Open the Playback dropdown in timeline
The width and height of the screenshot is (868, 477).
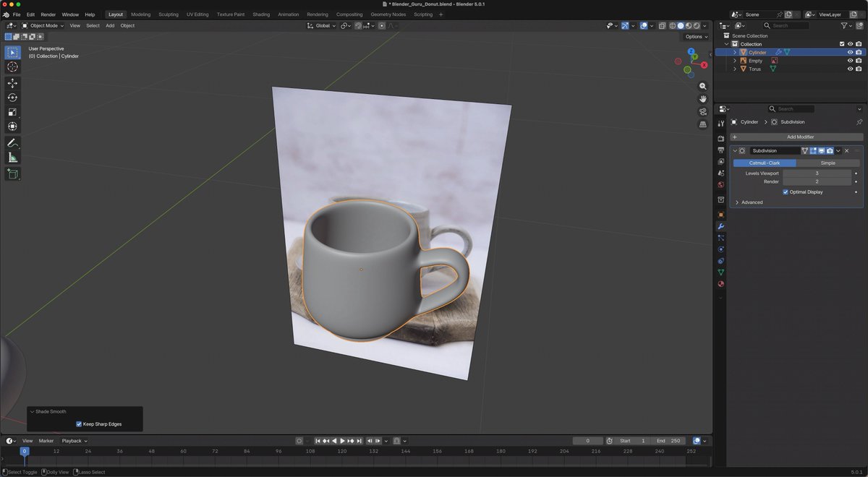point(74,441)
